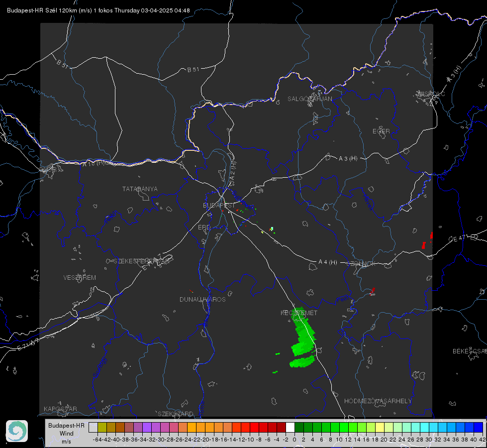The width and height of the screenshot is (487, 448).
Task: Click the small red echo southeast of Szolnok
Action: [x=373, y=291]
